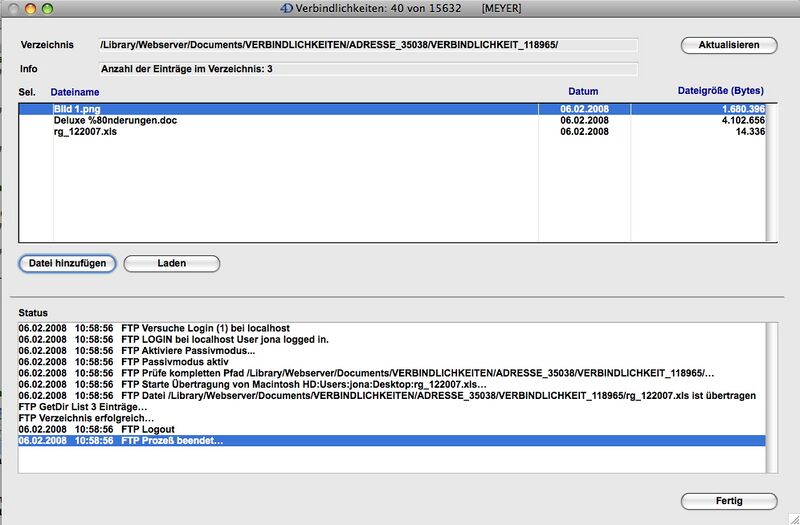This screenshot has height=525, width=800.
Task: Click the Aktualisieren button
Action: [728, 45]
